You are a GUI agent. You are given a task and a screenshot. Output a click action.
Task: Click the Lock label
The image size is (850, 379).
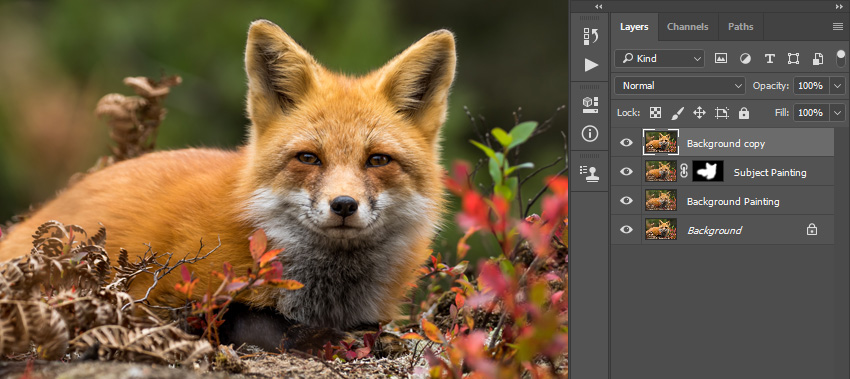629,113
